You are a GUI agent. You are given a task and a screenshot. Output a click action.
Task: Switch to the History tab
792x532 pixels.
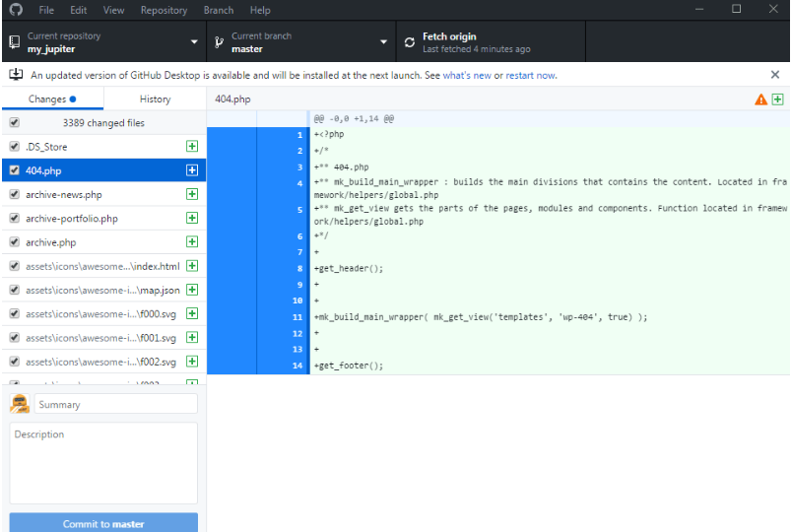155,100
